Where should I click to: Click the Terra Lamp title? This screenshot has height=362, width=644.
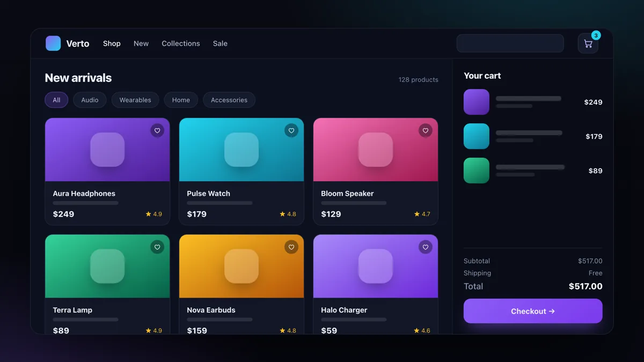[x=72, y=310]
